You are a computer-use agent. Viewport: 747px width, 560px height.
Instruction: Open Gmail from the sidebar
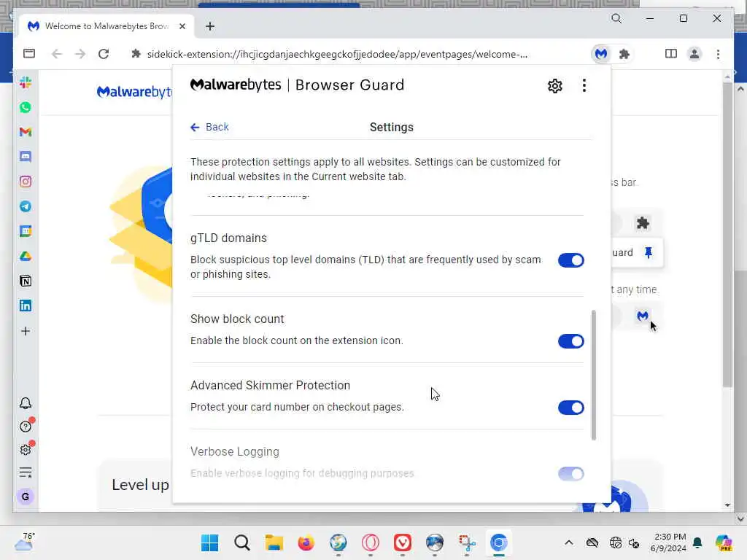tap(26, 132)
